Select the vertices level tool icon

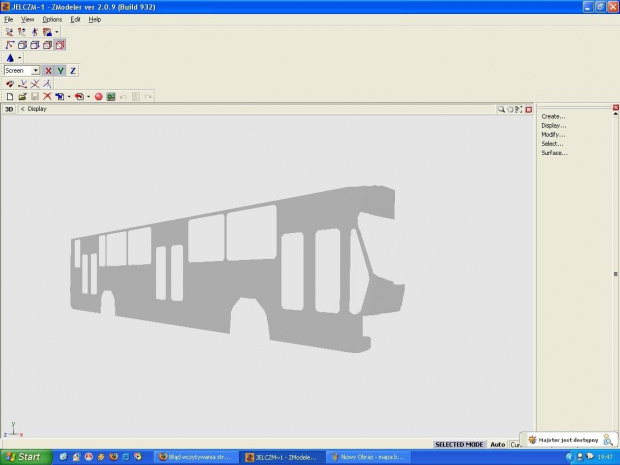[10, 45]
